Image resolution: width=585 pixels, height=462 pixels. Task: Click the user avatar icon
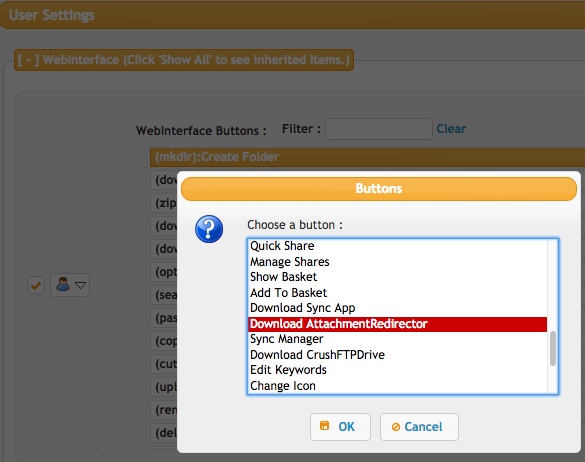(63, 285)
